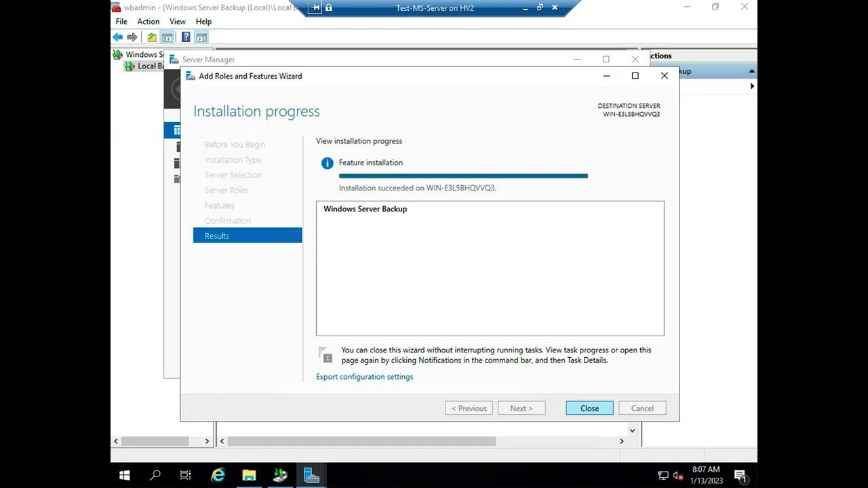Click the muted volume tray icon
The height and width of the screenshot is (488, 868).
[x=679, y=475]
